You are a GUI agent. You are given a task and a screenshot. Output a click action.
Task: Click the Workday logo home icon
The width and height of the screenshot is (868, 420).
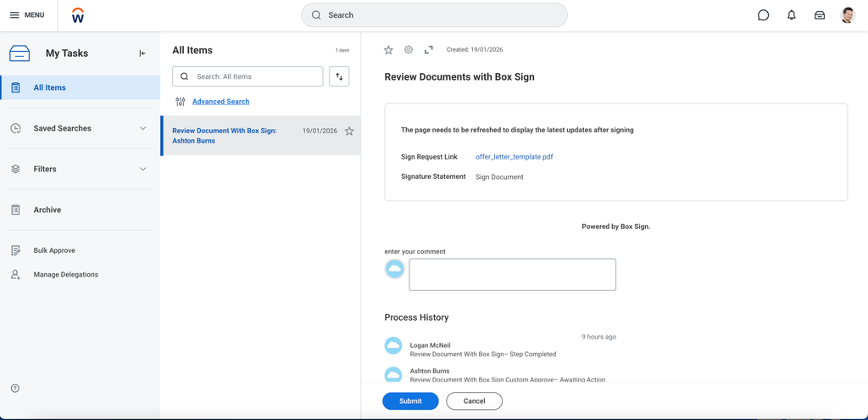[78, 15]
